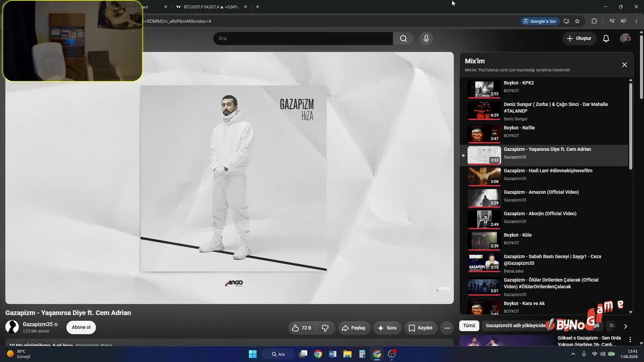Dislike the video with thumbs down
Image resolution: width=644 pixels, height=362 pixels.
[x=325, y=328]
